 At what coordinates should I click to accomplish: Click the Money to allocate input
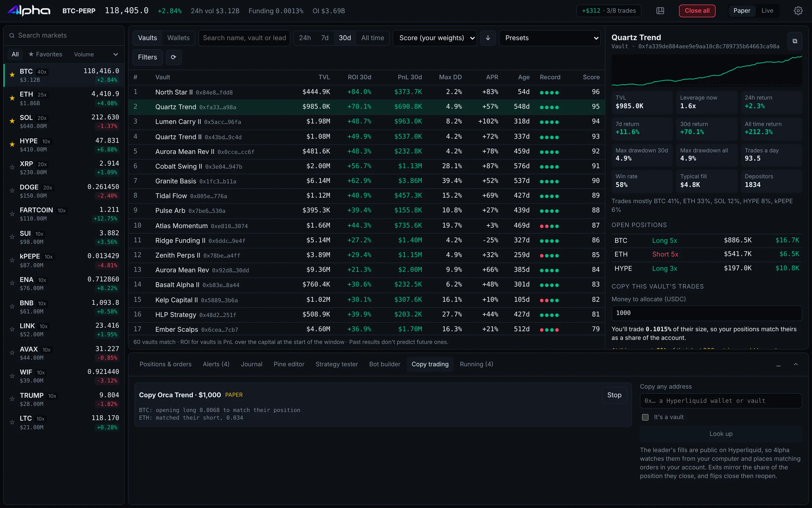[706, 313]
